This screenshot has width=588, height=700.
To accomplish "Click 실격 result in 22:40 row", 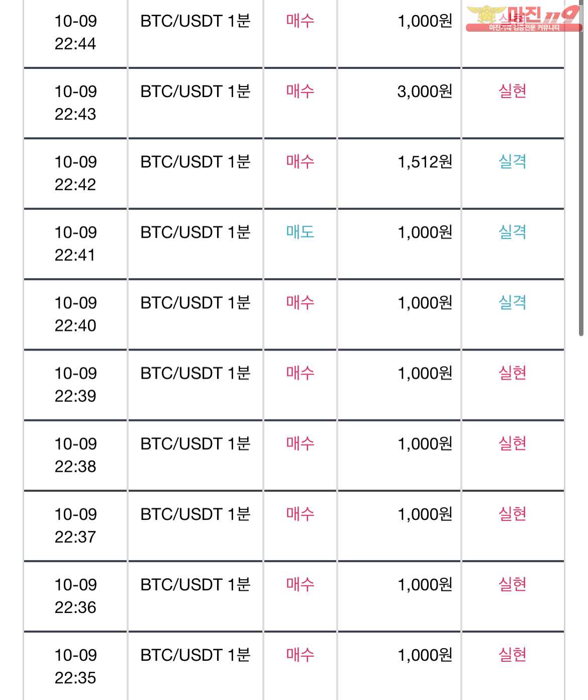I will (512, 302).
